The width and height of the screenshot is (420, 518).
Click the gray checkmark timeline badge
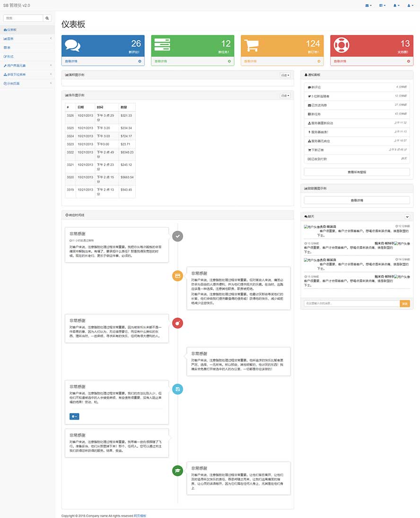pyautogui.click(x=177, y=236)
